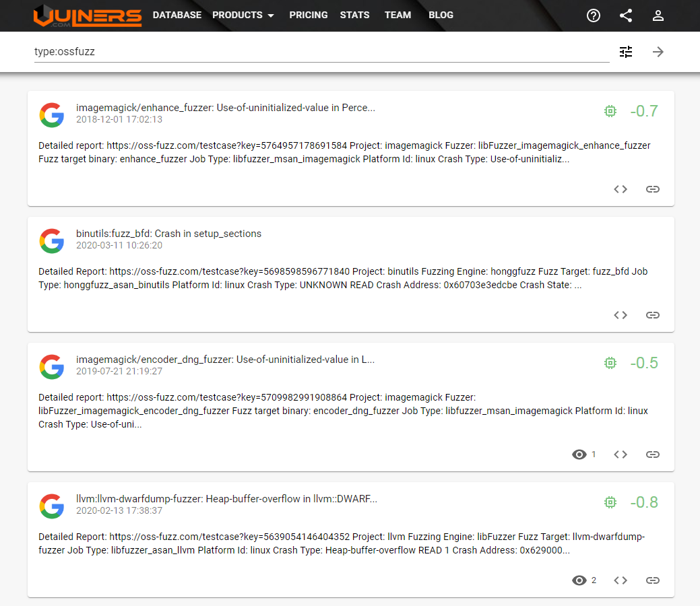Open binutils:fuzz_bfd Crash in setup_sections title
Screen dimensions: 700x606
pos(168,234)
